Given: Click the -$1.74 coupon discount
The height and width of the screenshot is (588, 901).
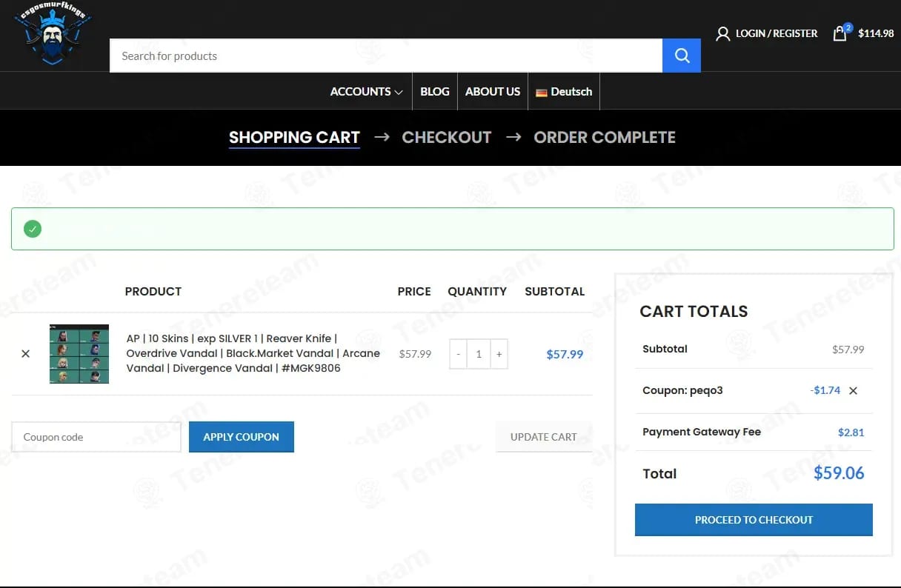Looking at the screenshot, I should pyautogui.click(x=825, y=390).
